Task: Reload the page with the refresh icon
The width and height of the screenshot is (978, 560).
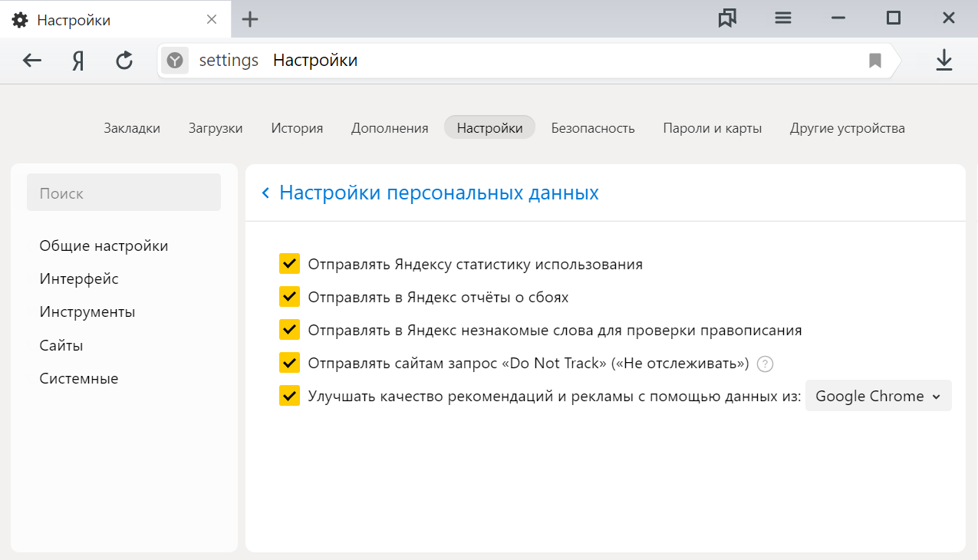Action: click(x=124, y=61)
